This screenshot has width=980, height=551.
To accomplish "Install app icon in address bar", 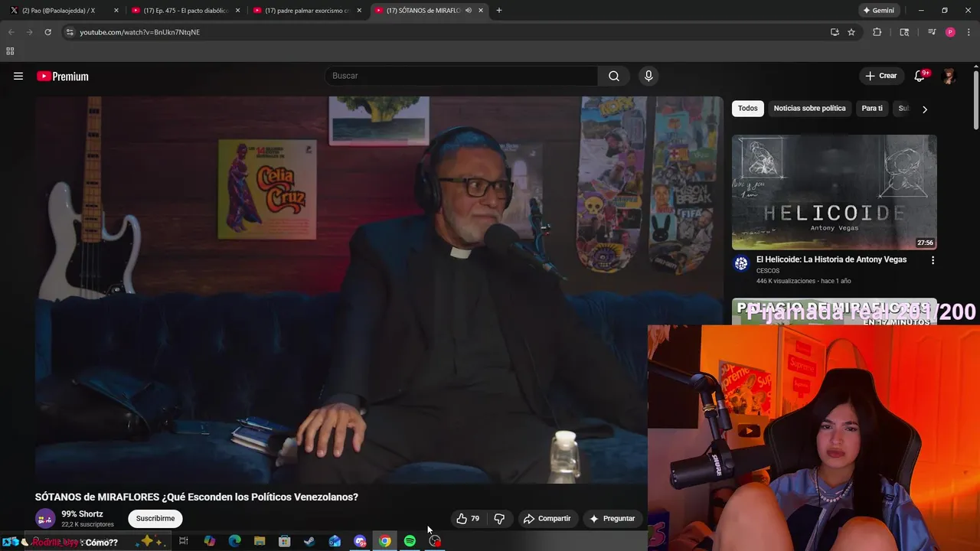I will [x=835, y=32].
